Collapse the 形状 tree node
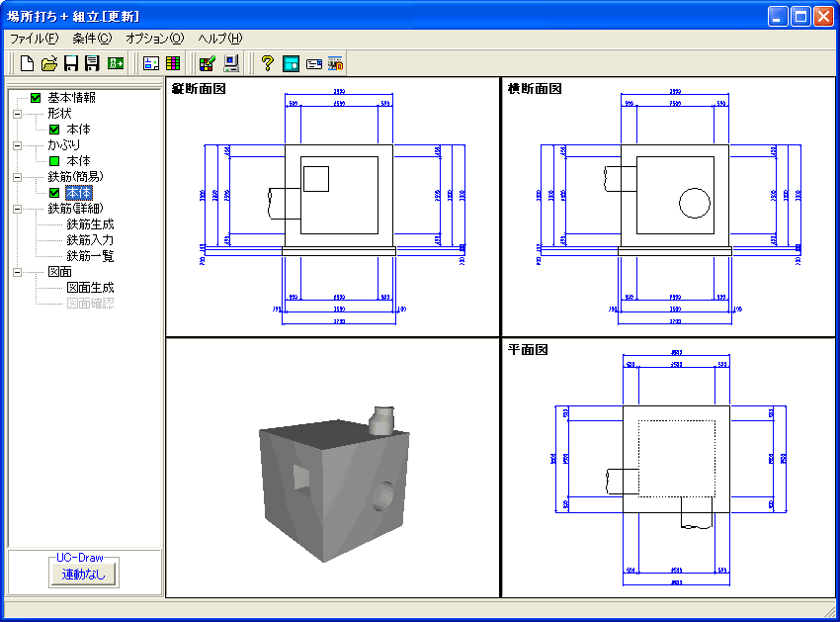The width and height of the screenshot is (840, 622). tap(17, 114)
